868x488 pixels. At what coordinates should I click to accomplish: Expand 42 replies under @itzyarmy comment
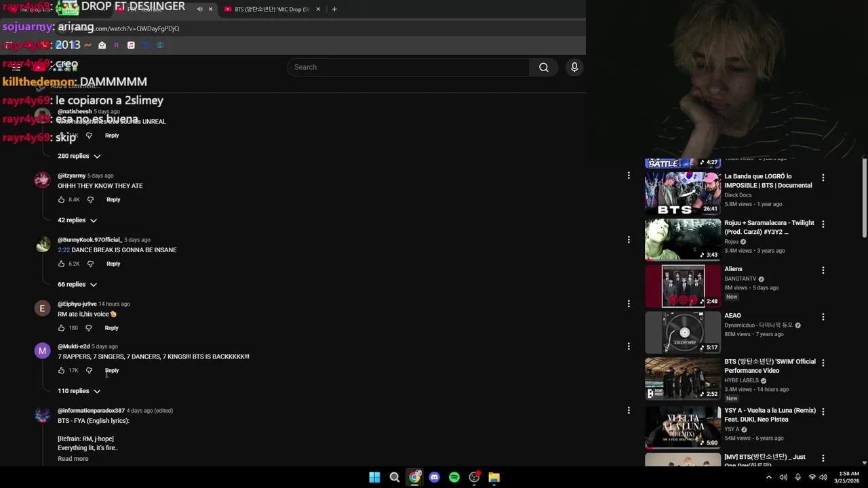77,220
